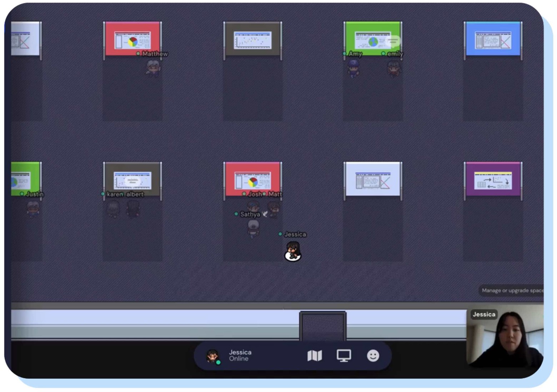Viewport: 557px width, 392px height.
Task: Select Amy's avatar character
Action: [353, 68]
